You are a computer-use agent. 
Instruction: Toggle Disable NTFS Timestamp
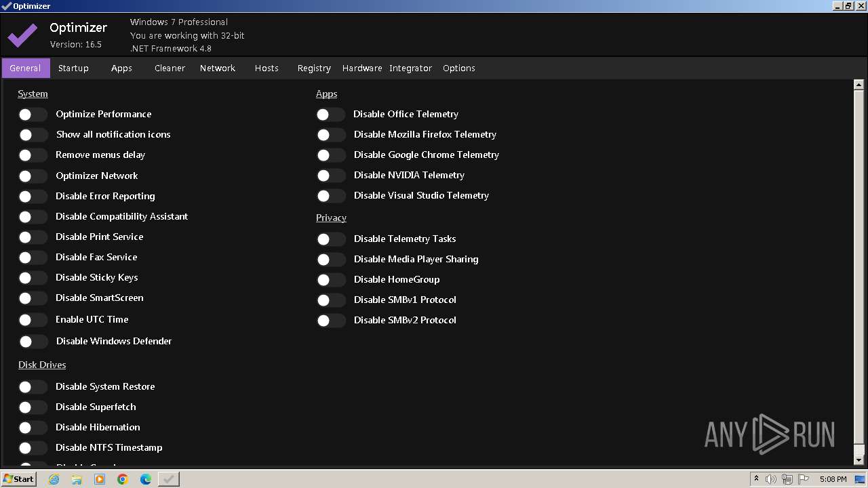click(x=33, y=448)
